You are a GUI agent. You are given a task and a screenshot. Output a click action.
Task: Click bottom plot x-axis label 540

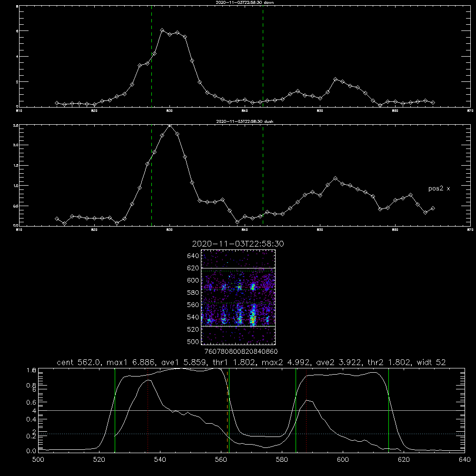160,460
